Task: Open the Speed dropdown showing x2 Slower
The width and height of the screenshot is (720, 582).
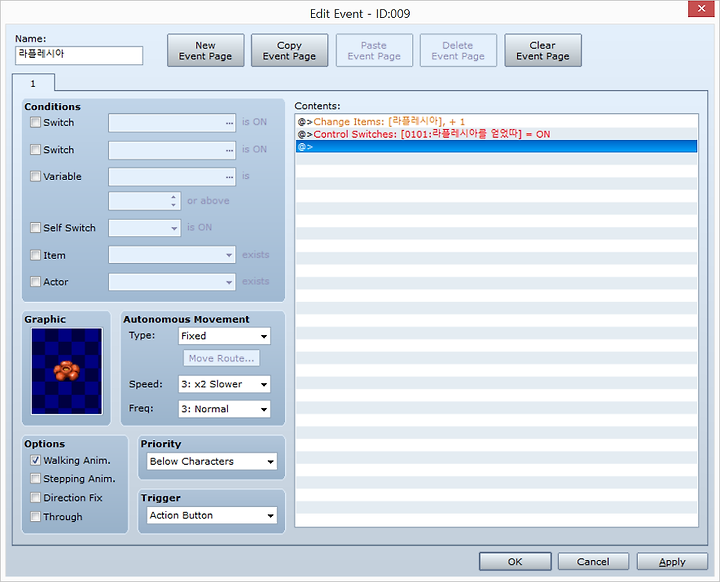Action: point(224,384)
